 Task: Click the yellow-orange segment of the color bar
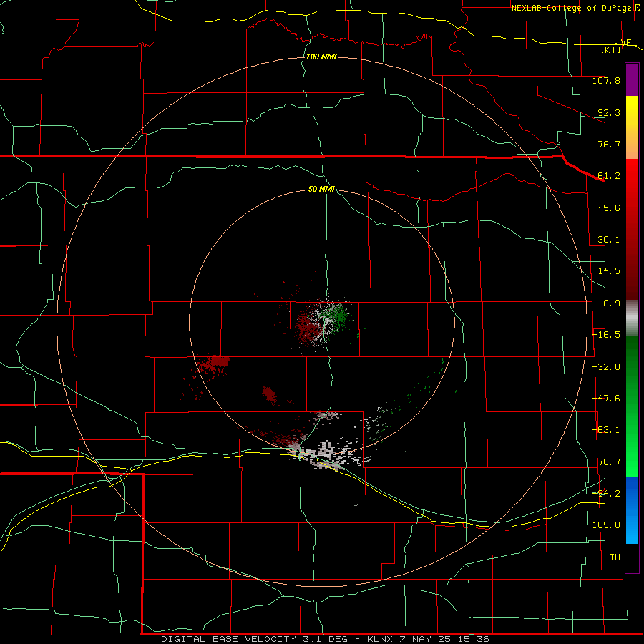632,127
